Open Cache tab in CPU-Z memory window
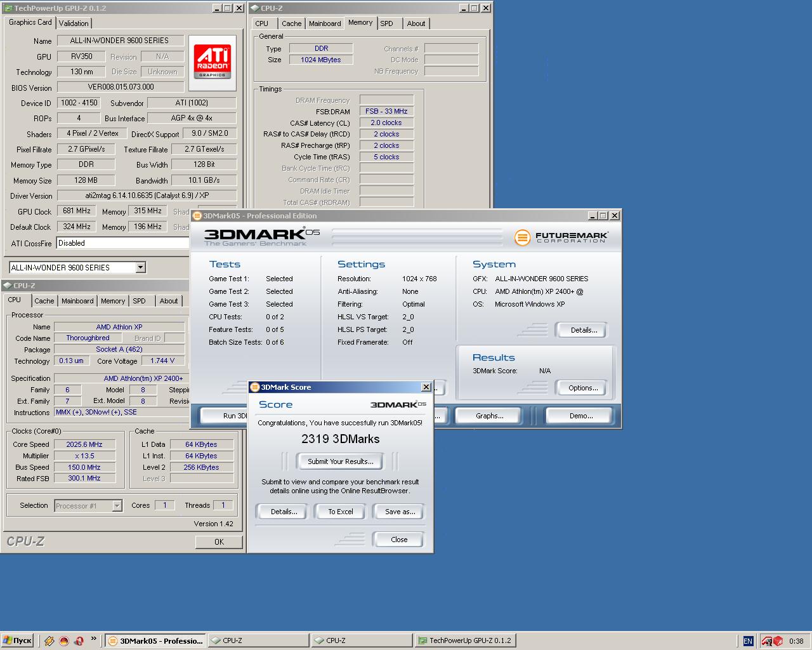This screenshot has height=650, width=812. (x=292, y=23)
